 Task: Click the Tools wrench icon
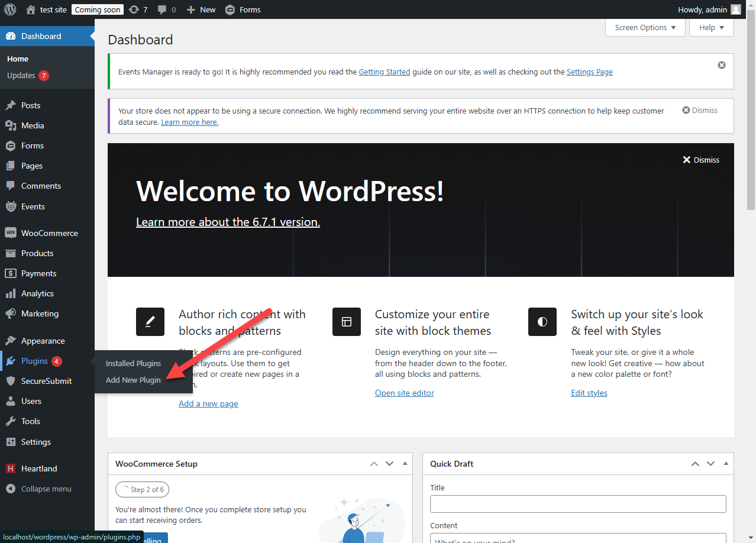11,421
